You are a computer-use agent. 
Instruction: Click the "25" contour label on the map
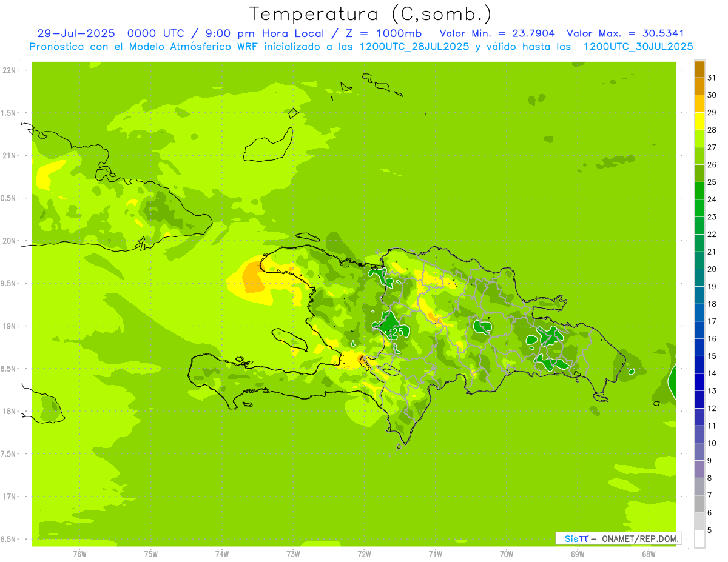pyautogui.click(x=398, y=332)
